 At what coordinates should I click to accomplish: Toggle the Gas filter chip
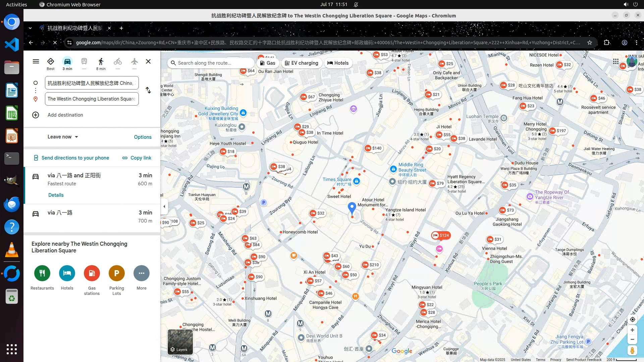tap(268, 63)
